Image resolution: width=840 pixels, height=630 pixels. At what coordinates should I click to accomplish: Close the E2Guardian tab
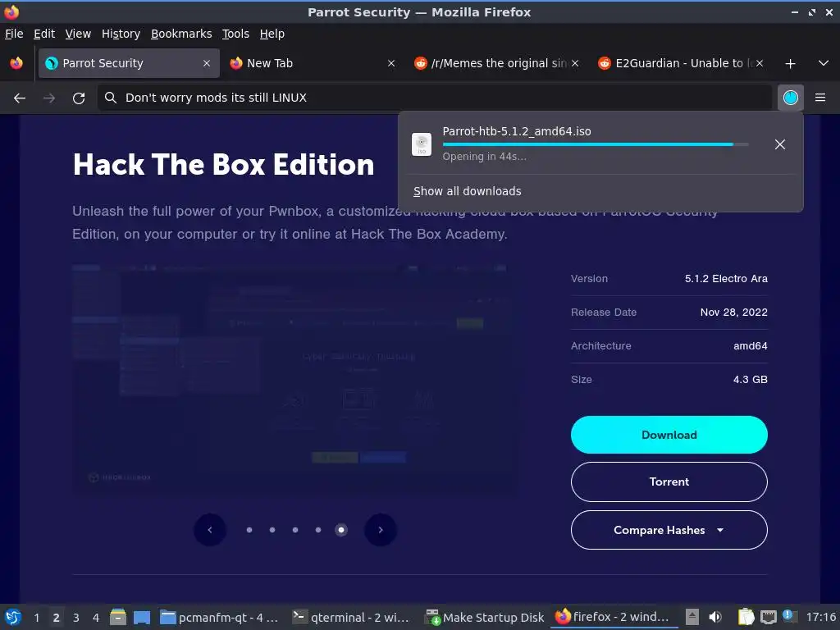coord(759,63)
